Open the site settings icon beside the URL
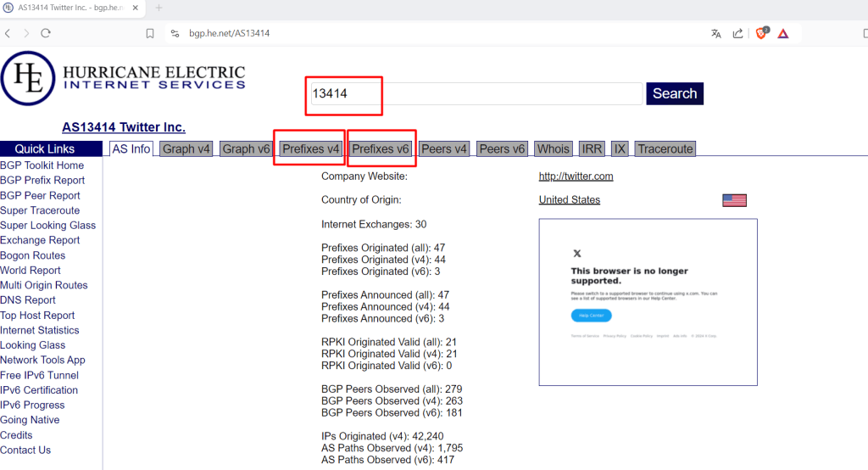 coord(175,33)
